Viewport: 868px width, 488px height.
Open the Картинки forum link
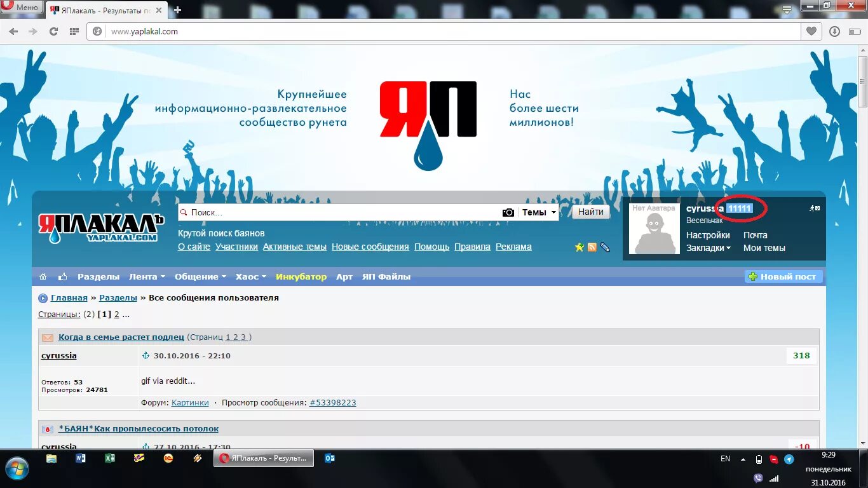(x=190, y=402)
